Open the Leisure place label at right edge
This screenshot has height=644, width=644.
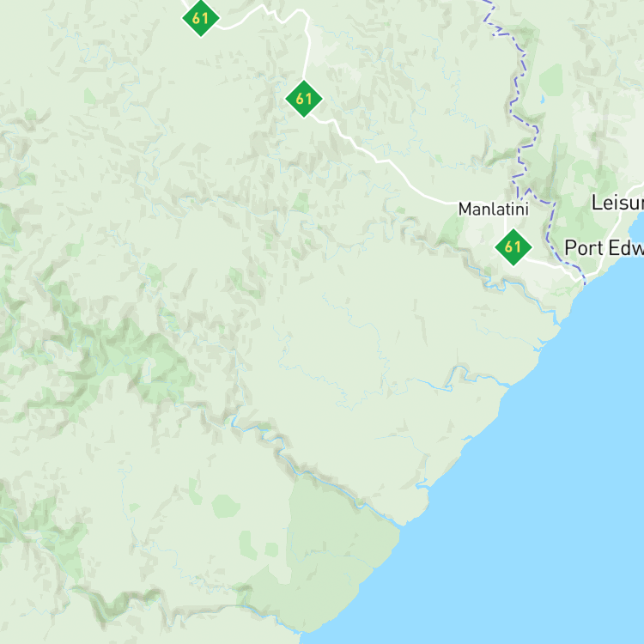[x=617, y=203]
